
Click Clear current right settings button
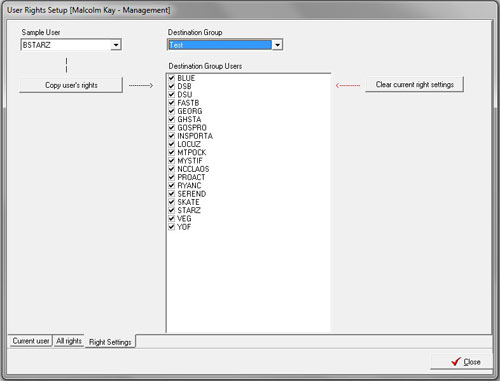point(414,85)
